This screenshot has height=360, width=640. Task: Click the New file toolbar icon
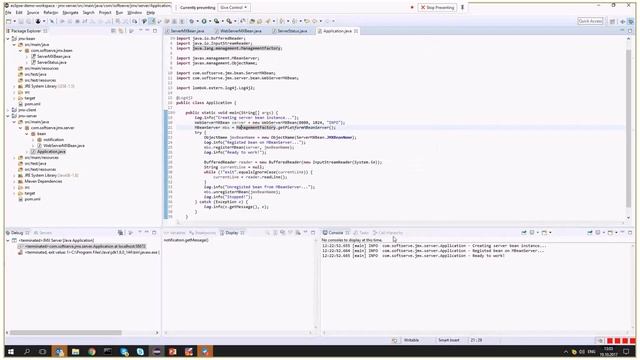(x=9, y=21)
